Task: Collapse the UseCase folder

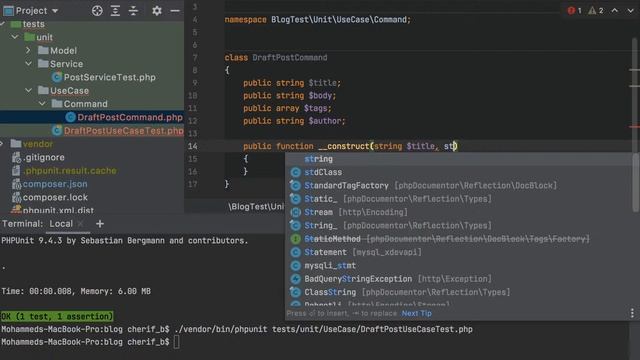Action: 29,91
